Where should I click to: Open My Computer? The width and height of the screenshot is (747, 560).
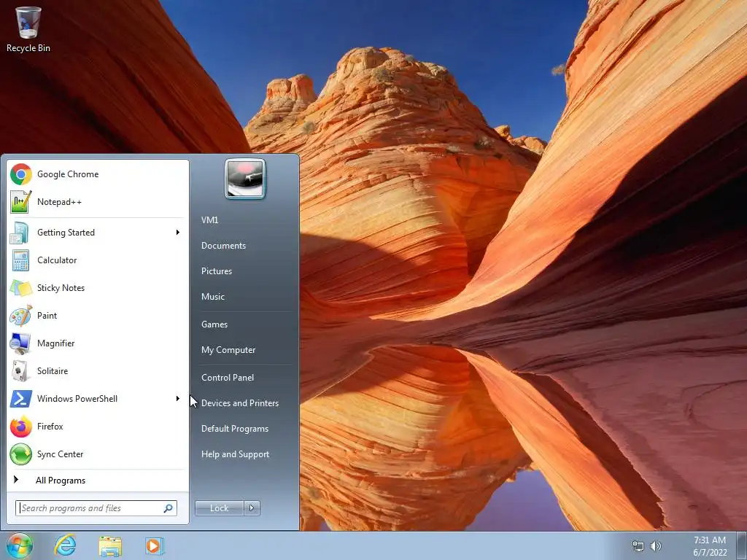pyautogui.click(x=228, y=350)
